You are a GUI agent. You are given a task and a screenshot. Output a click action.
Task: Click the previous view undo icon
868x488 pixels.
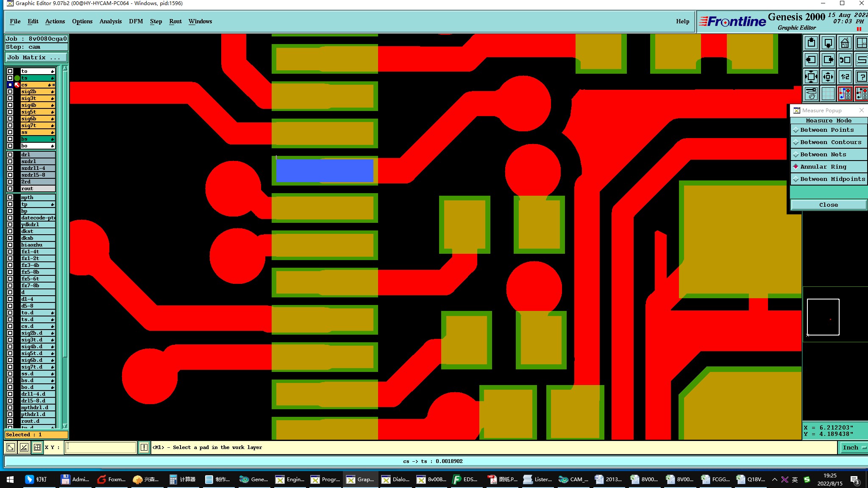845,60
